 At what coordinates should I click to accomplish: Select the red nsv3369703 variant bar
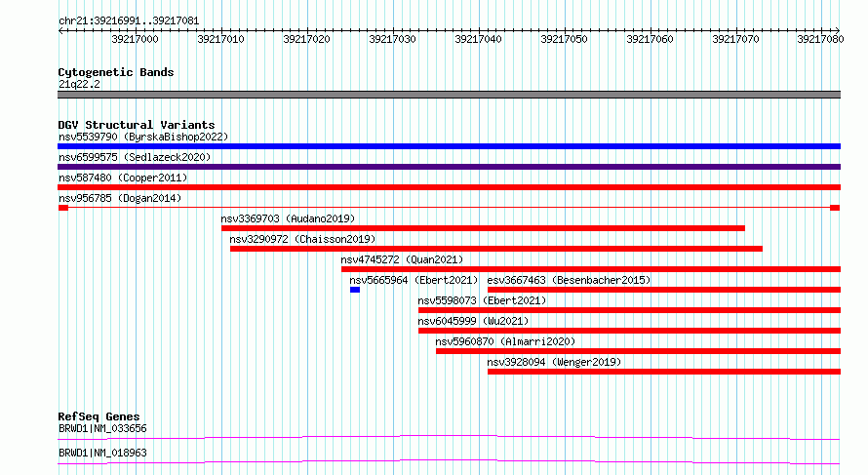point(484,228)
